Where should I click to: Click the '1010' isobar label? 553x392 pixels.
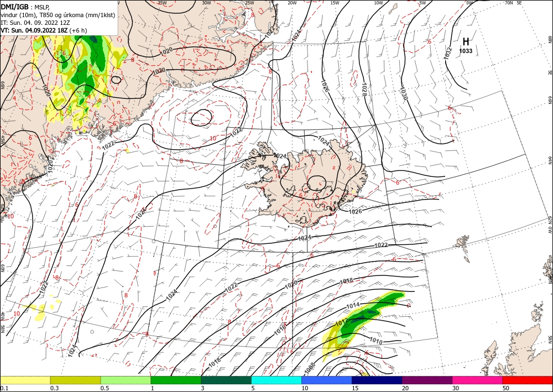(x=376, y=341)
